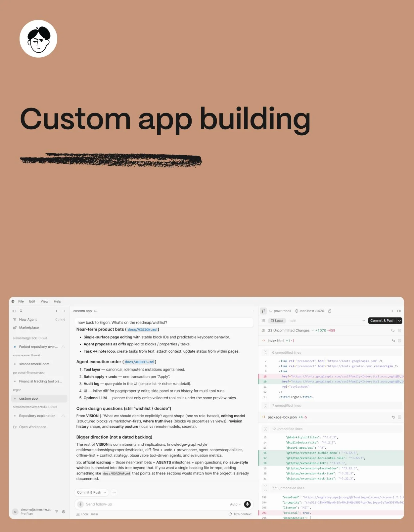The width and height of the screenshot is (414, 532).
Task: Revert index.html changes with undo arrow
Action: click(393, 340)
